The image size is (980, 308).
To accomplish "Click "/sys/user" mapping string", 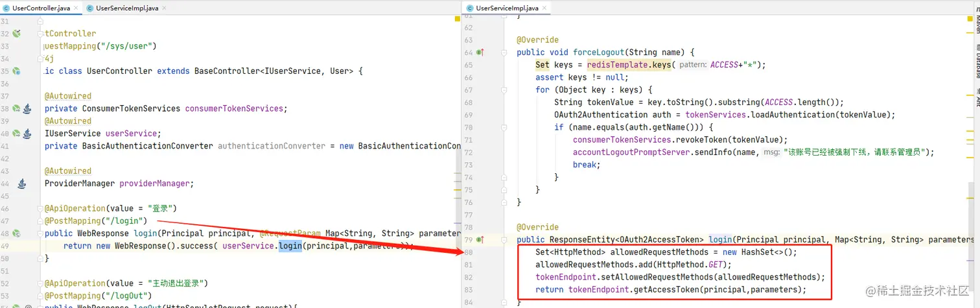I will [x=126, y=46].
